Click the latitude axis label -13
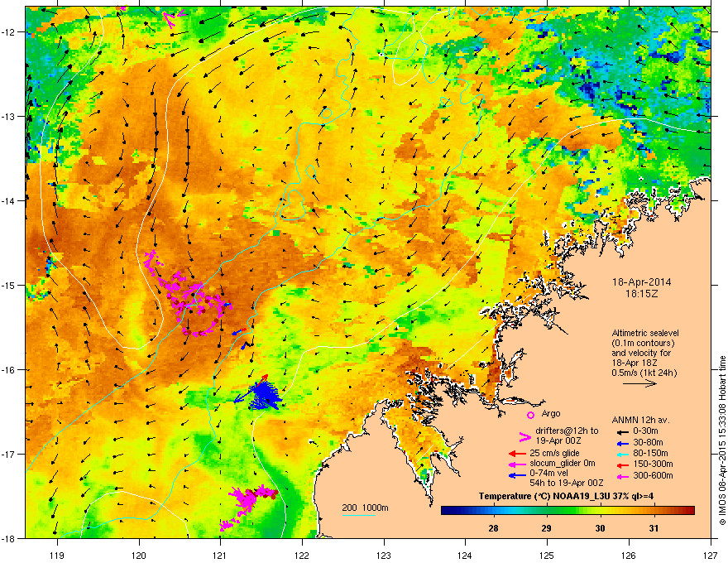 tap(9, 117)
